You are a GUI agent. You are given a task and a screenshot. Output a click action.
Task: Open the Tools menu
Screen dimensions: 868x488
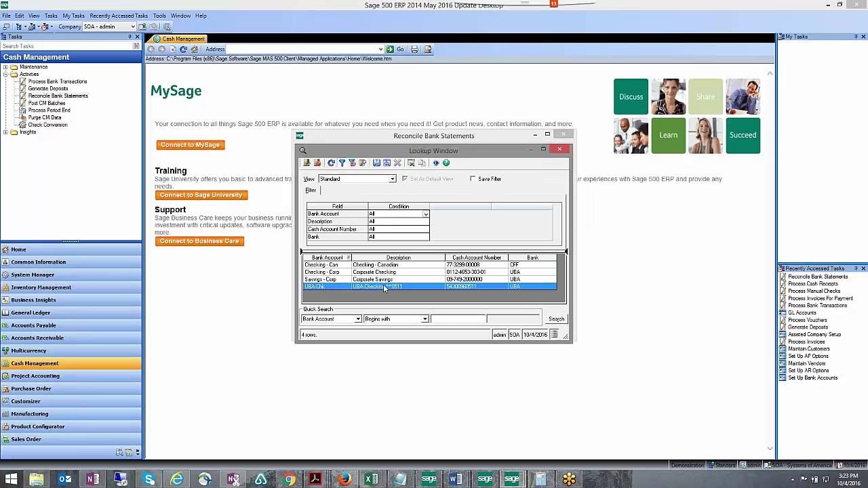click(x=159, y=16)
